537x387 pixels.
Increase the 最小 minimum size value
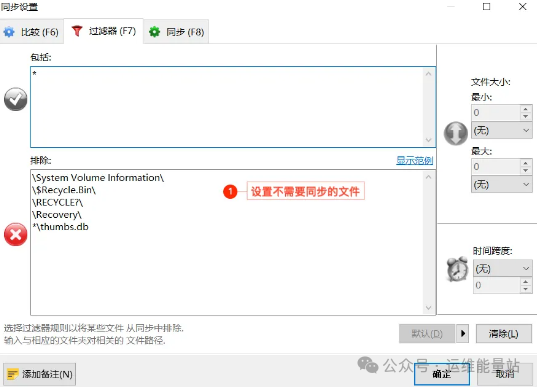coord(526,109)
